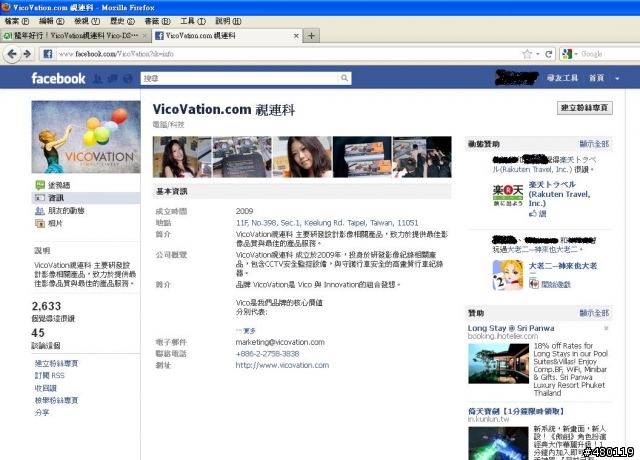The width and height of the screenshot is (640, 460).
Task: Open the 相片 photos sidebar item
Action: (86, 223)
